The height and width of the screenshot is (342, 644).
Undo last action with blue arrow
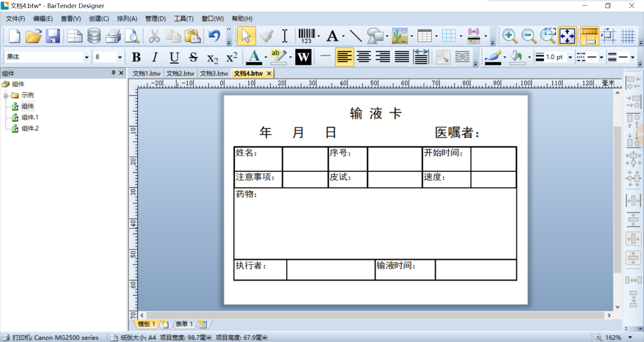[x=214, y=36]
